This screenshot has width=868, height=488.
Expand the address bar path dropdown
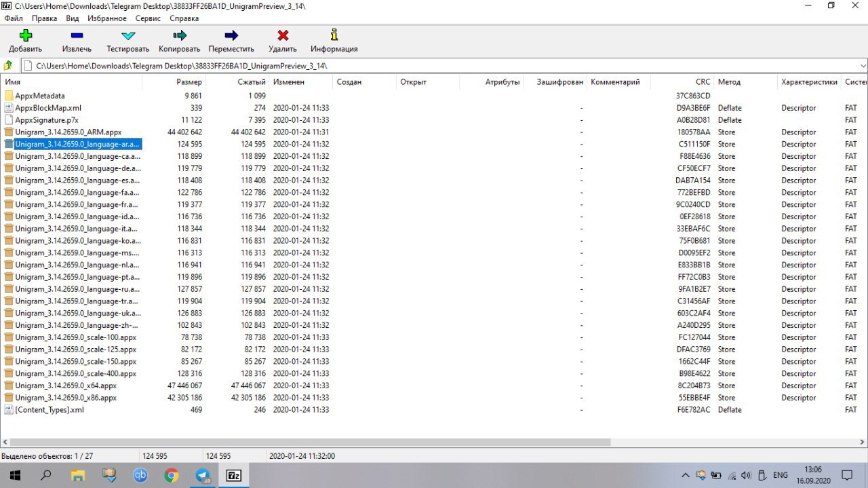863,66
